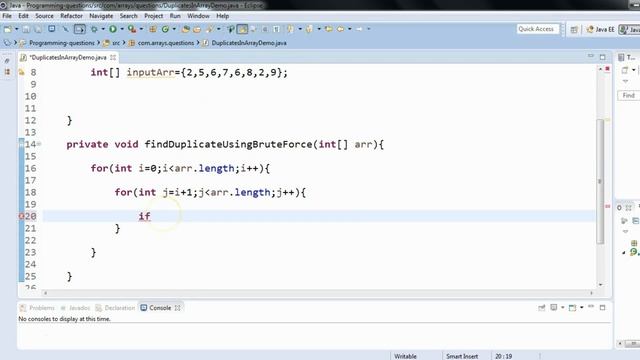Open the Run menu
640x360 pixels.
[x=175, y=16]
